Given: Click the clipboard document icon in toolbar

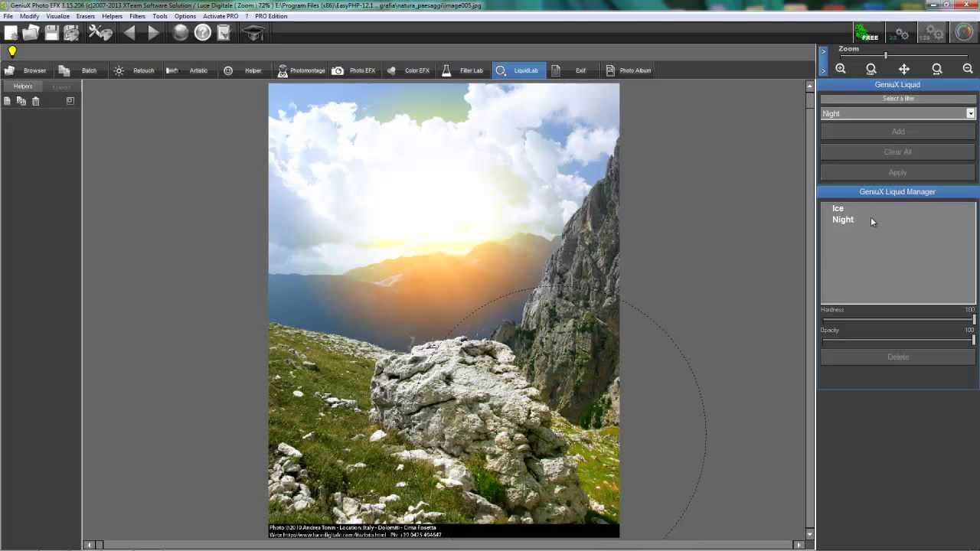Looking at the screenshot, I should pyautogui.click(x=224, y=33).
